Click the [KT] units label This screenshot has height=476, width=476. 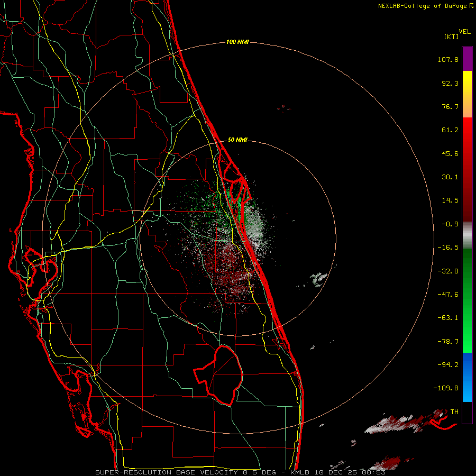(x=451, y=36)
